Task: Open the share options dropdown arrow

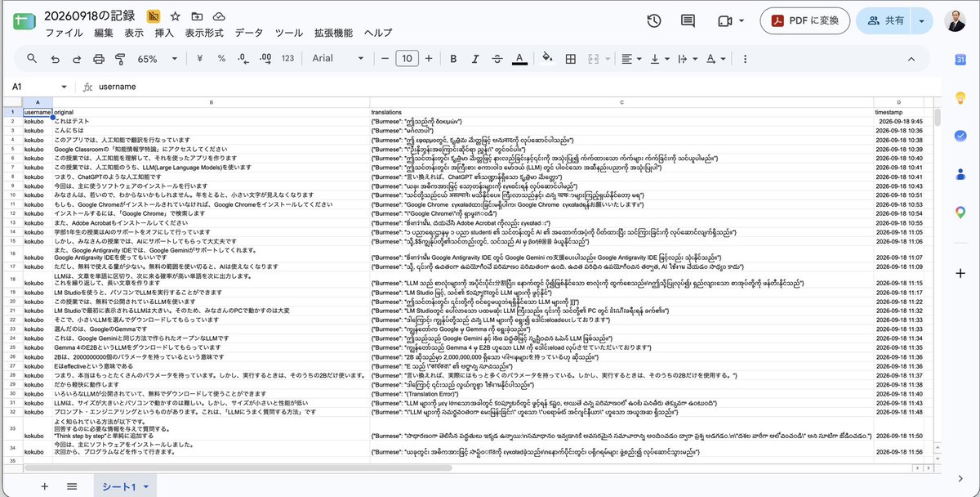Action: click(923, 21)
